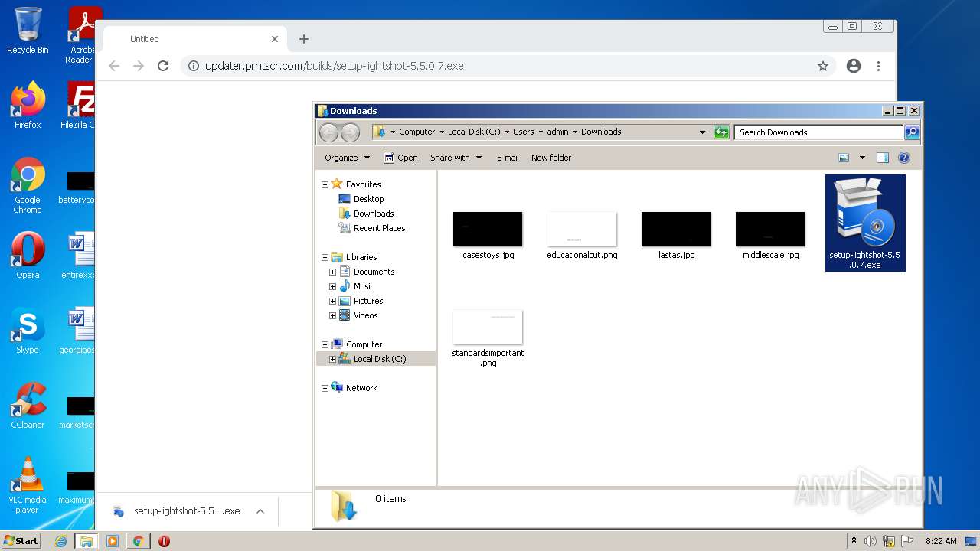Open Google Chrome desktop shortcut
This screenshot has height=551, width=980.
tap(28, 186)
